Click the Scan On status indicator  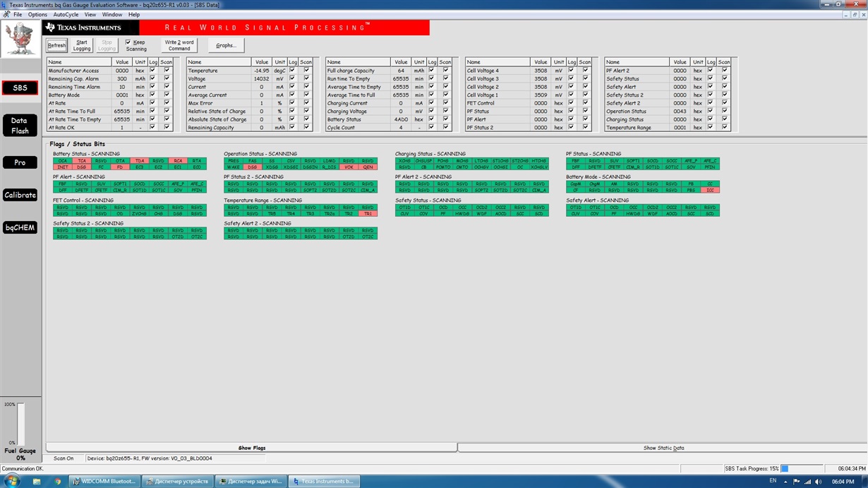point(64,458)
